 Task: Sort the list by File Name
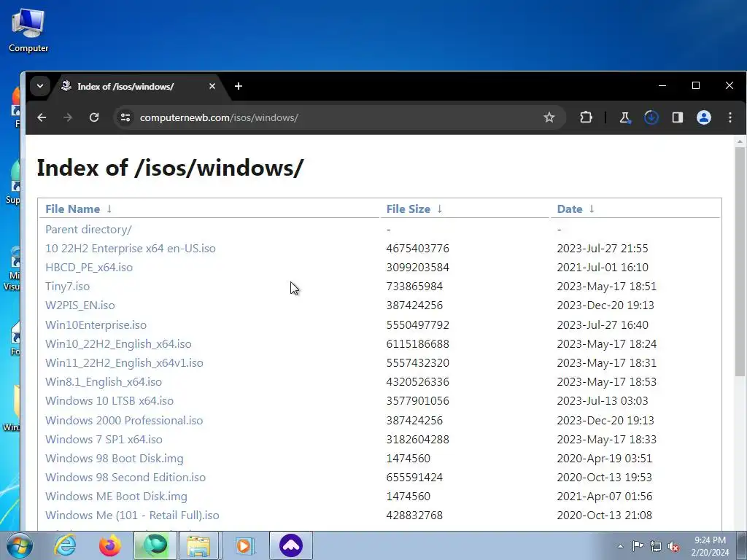[72, 209]
